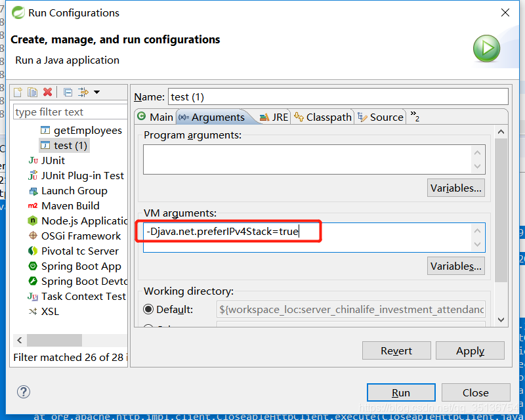Click the New launch configuration icon

[18, 92]
